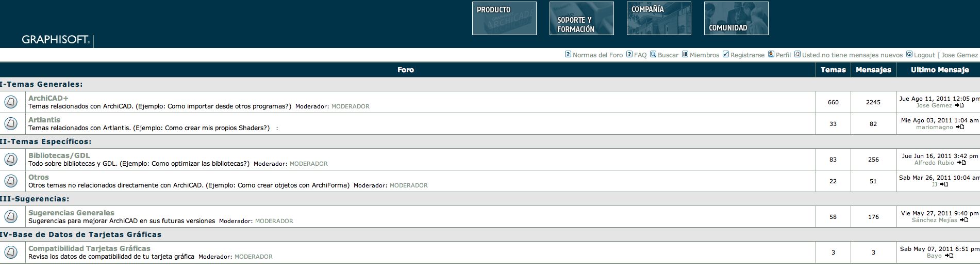
Task: View latest post icon beside Bayo
Action: (x=949, y=256)
